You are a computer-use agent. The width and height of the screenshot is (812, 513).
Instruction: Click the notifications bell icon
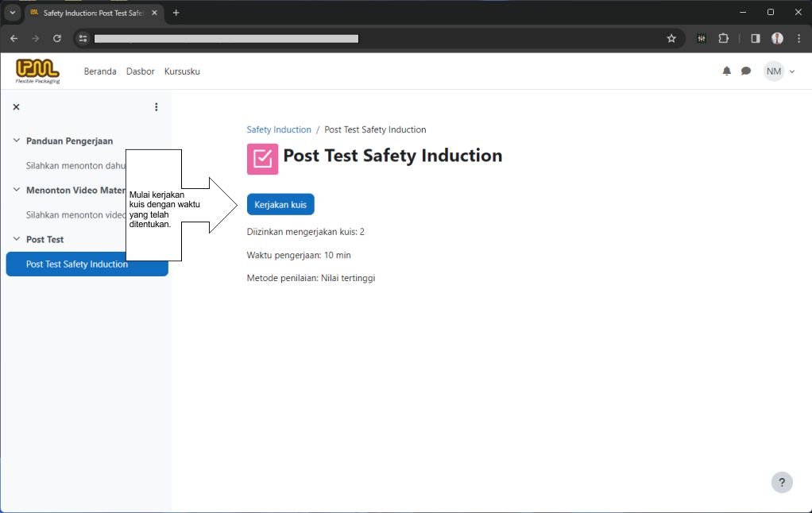(x=726, y=71)
